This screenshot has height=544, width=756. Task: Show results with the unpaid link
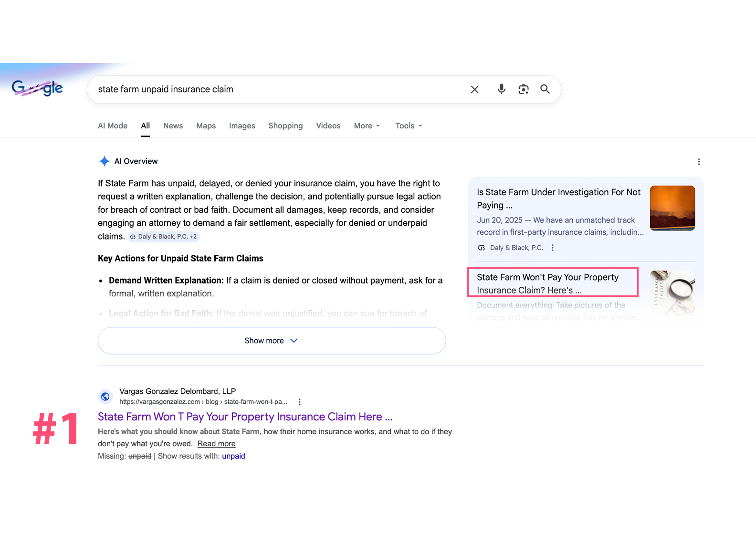tap(233, 456)
